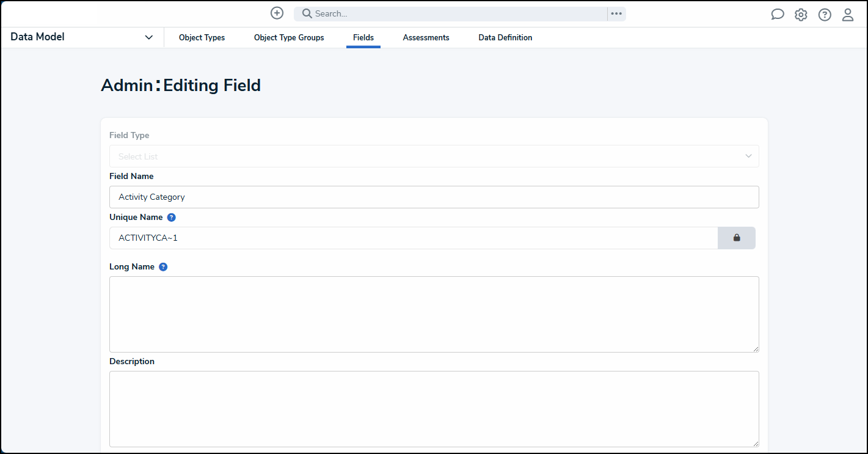The width and height of the screenshot is (868, 454).
Task: Switch to the Object Types tab
Action: (202, 37)
